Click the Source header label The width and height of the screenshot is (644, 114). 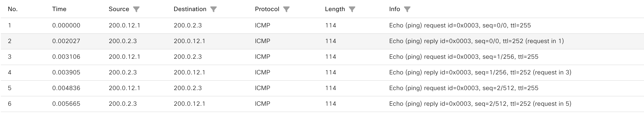click(119, 9)
